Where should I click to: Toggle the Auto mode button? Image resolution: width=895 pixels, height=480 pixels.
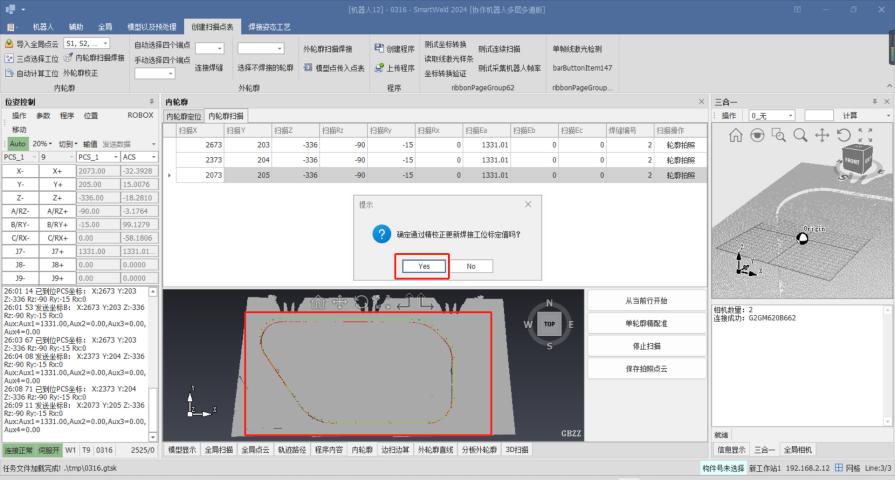18,143
